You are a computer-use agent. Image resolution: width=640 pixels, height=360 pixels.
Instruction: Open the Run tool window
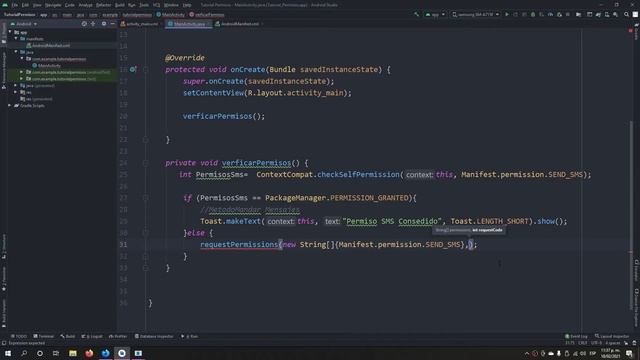pos(189,336)
